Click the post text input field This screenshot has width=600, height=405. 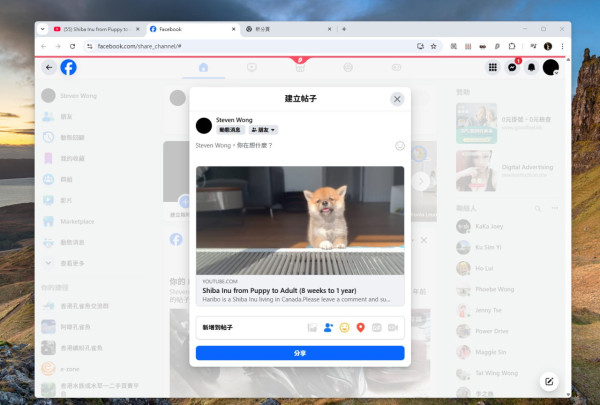click(x=293, y=146)
